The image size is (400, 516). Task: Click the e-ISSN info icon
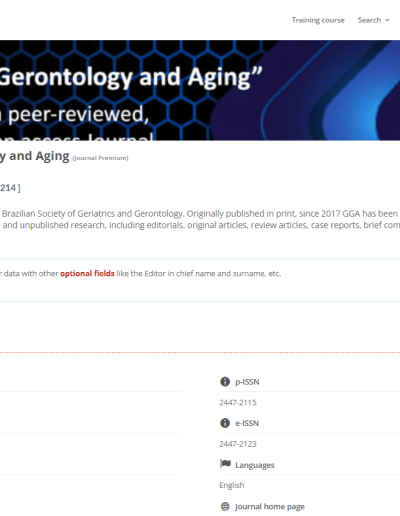coord(225,423)
